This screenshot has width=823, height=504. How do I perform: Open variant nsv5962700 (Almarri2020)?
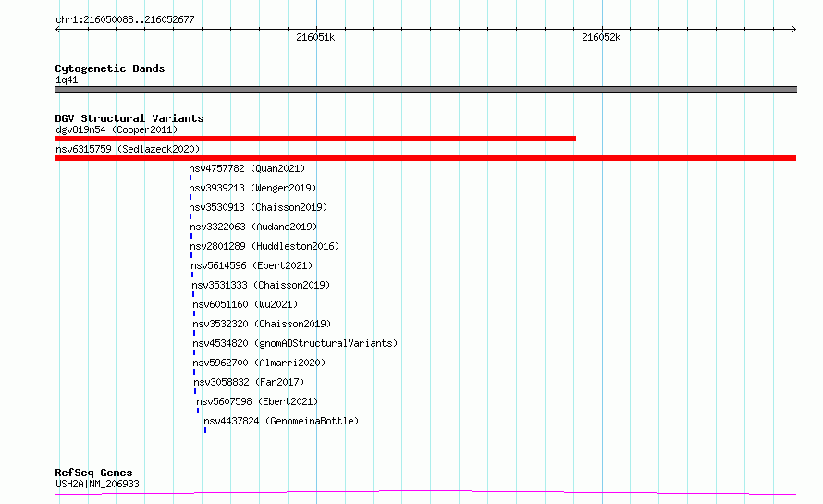coord(259,363)
